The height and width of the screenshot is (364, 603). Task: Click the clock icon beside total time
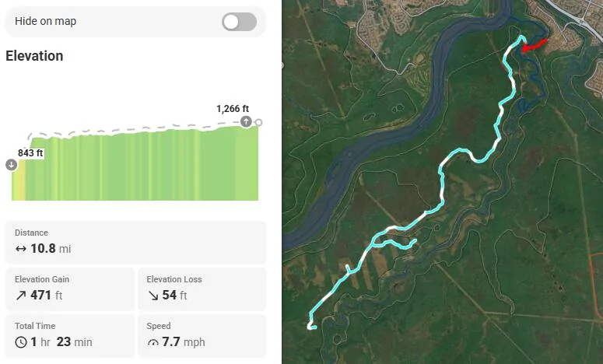21,342
